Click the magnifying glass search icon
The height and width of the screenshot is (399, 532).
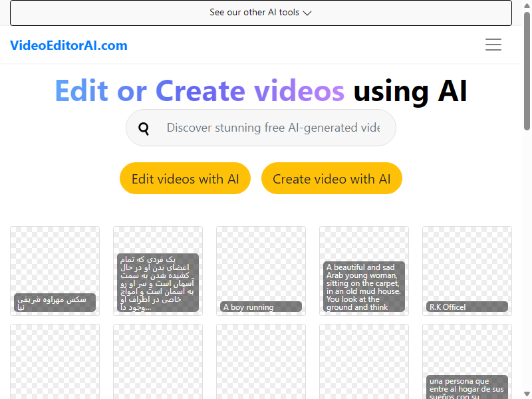tap(144, 128)
